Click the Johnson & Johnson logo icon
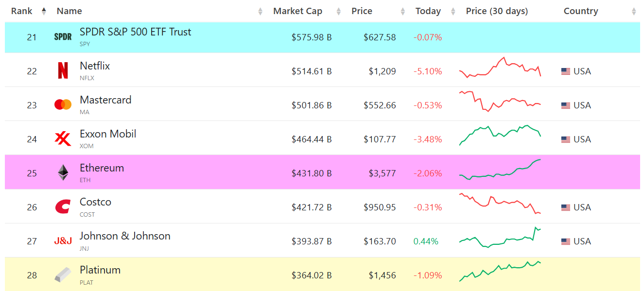 (x=63, y=241)
